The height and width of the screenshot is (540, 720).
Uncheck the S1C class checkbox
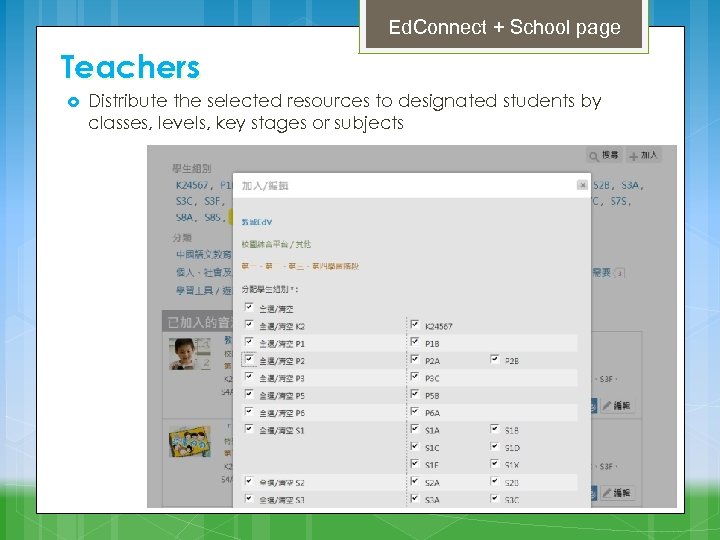pyautogui.click(x=415, y=446)
